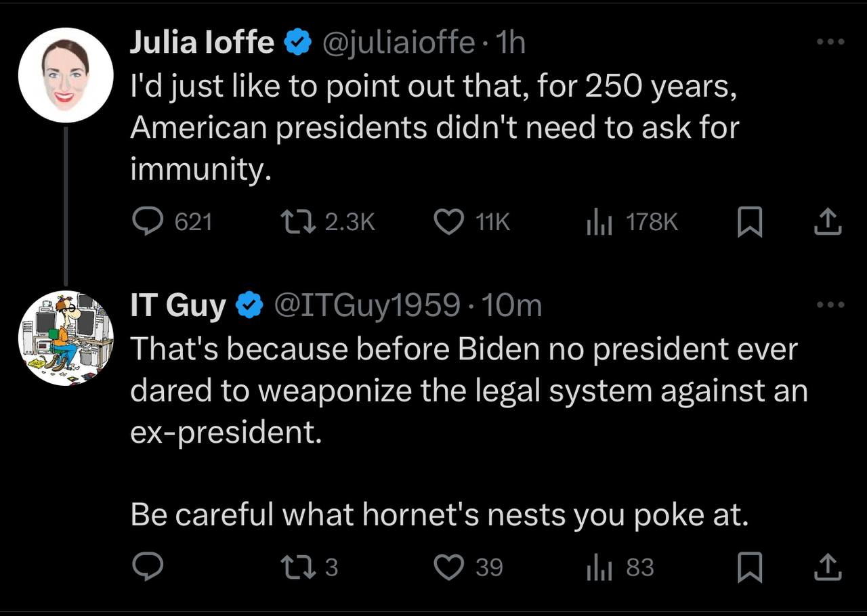
Task: Open IT Guy's cartoon avatar
Action: pos(65,338)
